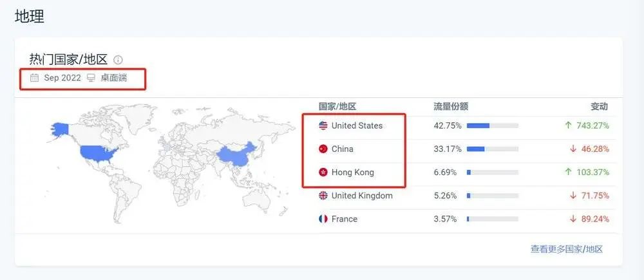Click the 变动 column header

click(599, 106)
